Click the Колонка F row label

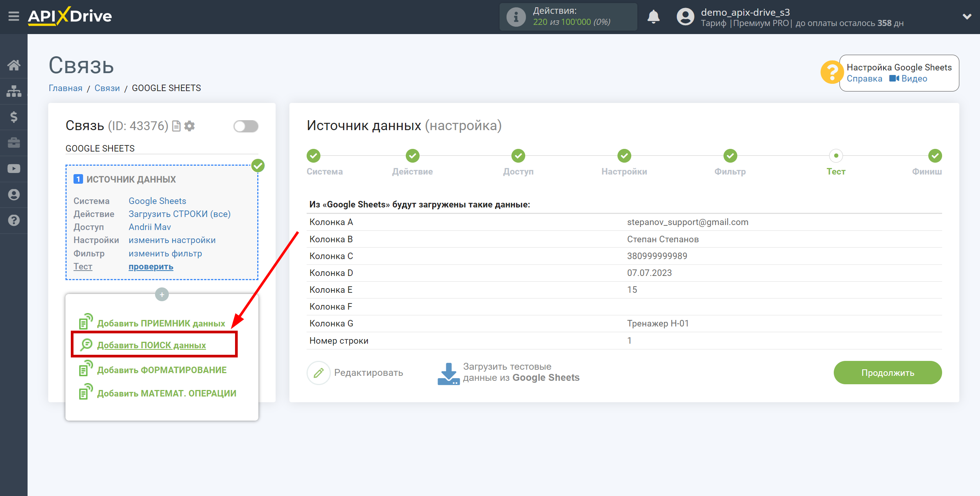[x=331, y=307]
